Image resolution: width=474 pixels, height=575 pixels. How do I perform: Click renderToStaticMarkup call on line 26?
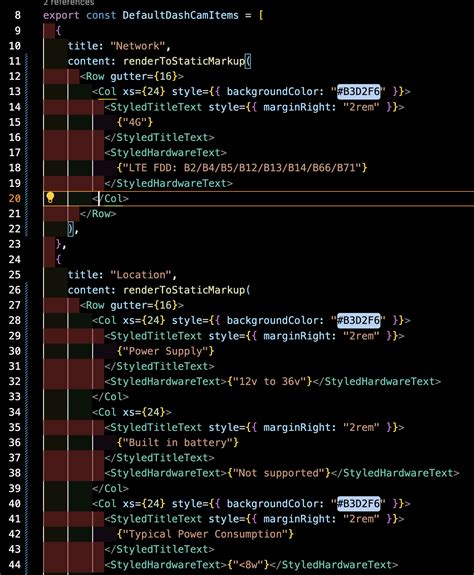pyautogui.click(x=184, y=290)
